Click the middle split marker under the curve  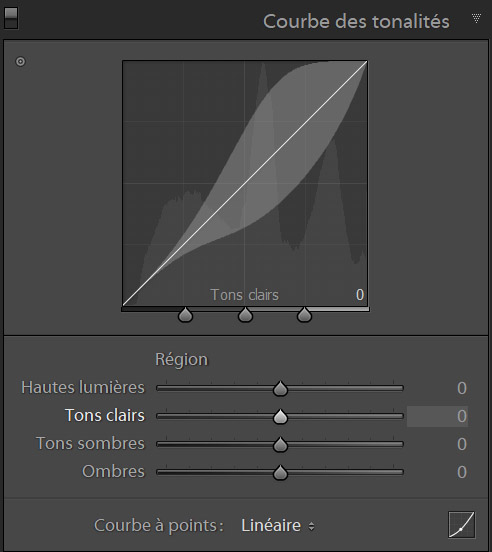(245, 314)
